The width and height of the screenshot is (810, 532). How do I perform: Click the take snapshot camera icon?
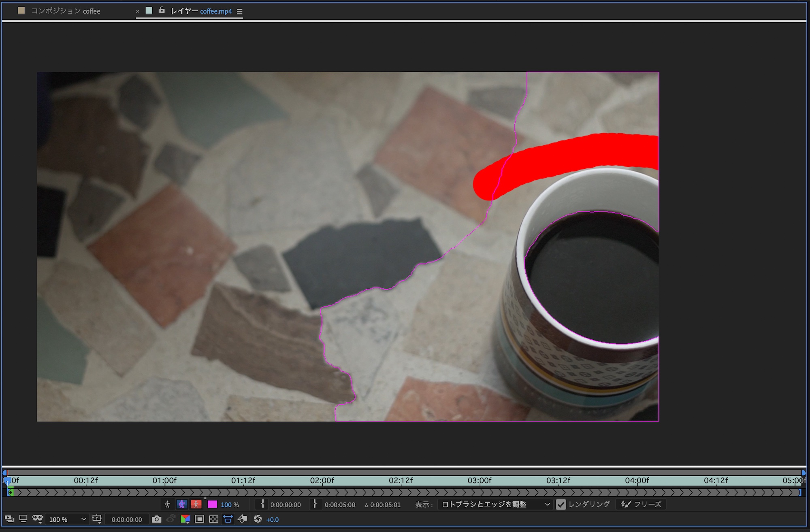[x=157, y=519]
